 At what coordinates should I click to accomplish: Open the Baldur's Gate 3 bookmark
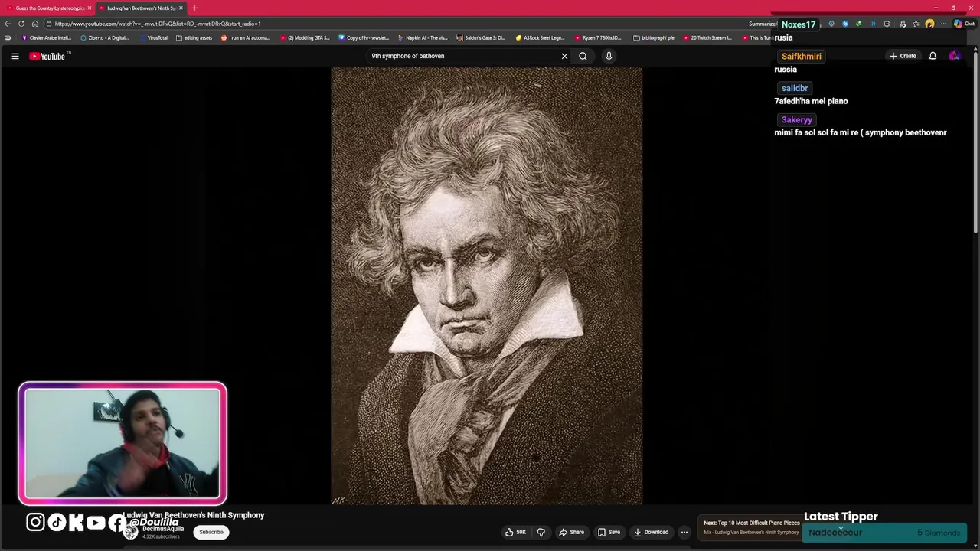481,37
